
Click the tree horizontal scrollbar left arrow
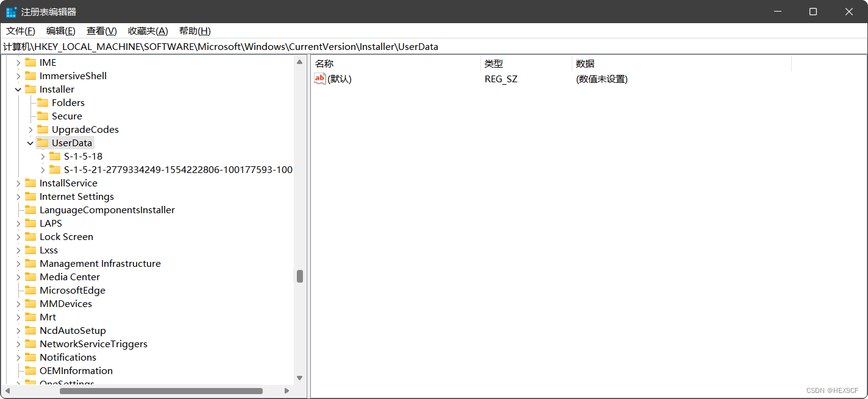point(7,390)
